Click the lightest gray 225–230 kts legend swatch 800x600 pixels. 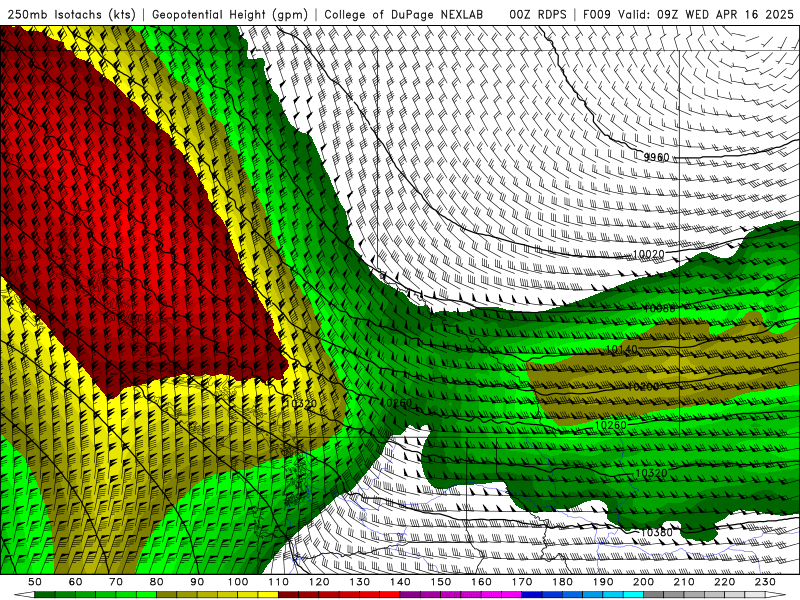756,595
